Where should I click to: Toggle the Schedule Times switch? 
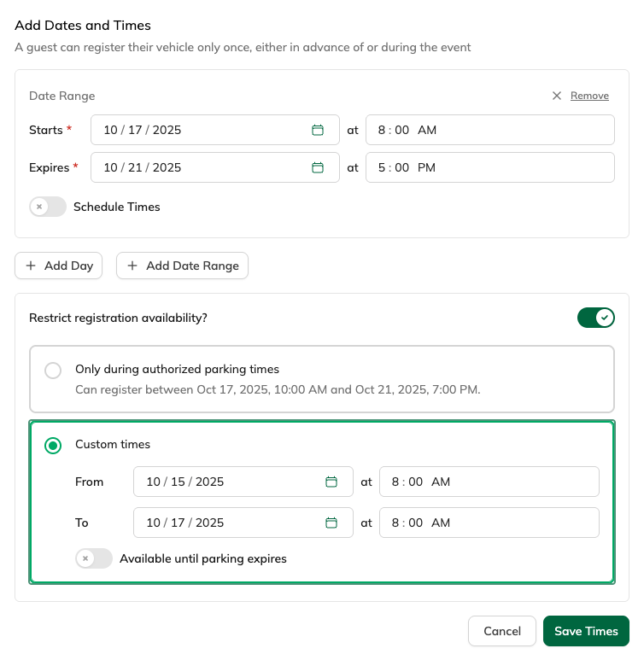[48, 207]
